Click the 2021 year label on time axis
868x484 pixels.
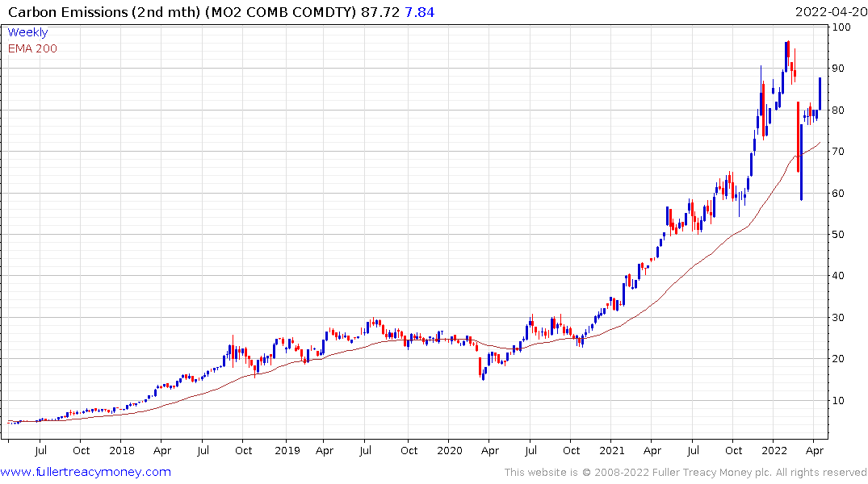[x=612, y=450]
